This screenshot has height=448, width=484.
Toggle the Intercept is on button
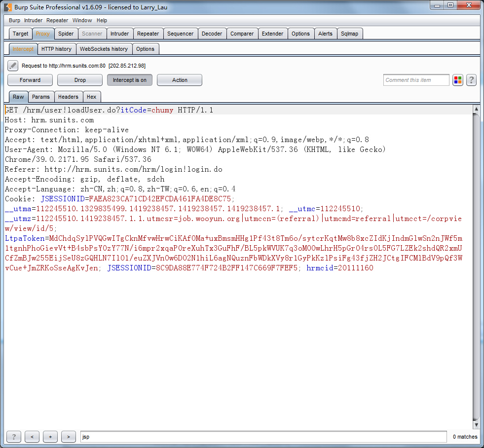(x=130, y=80)
